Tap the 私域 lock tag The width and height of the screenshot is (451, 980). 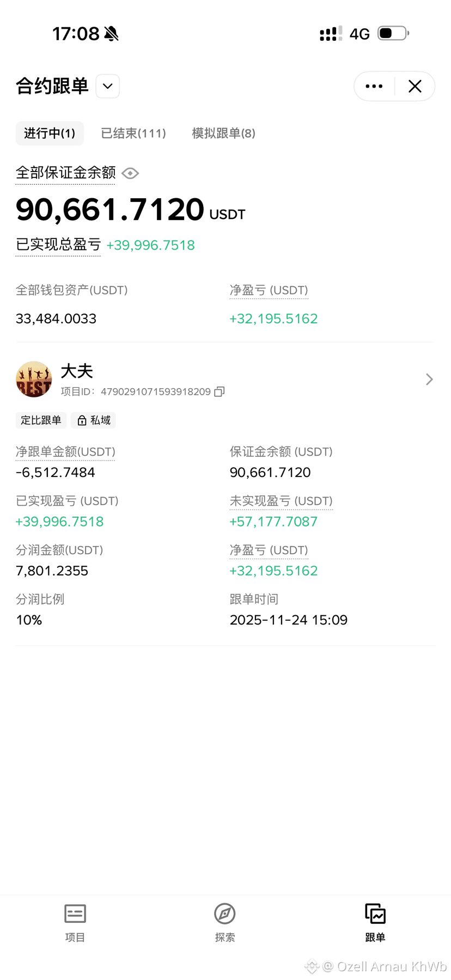(x=94, y=420)
